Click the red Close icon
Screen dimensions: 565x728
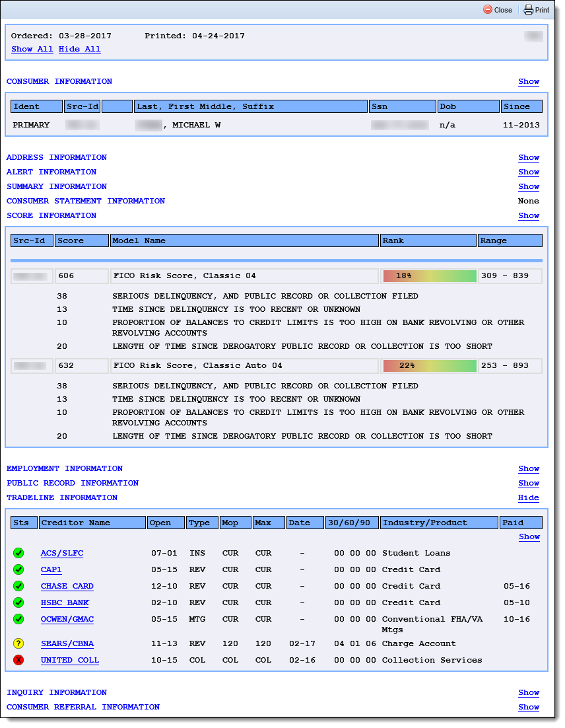488,9
